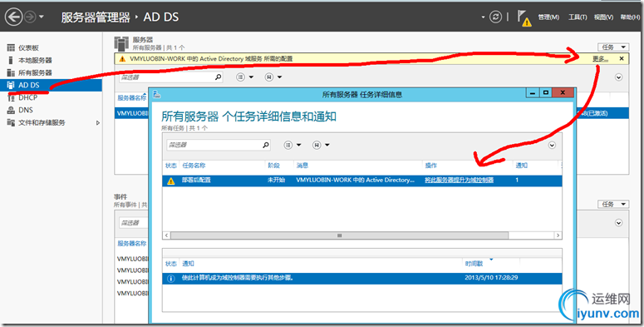Viewport: 644px width, 327px height.
Task: Sort by 操作 column header
Action: pos(430,166)
